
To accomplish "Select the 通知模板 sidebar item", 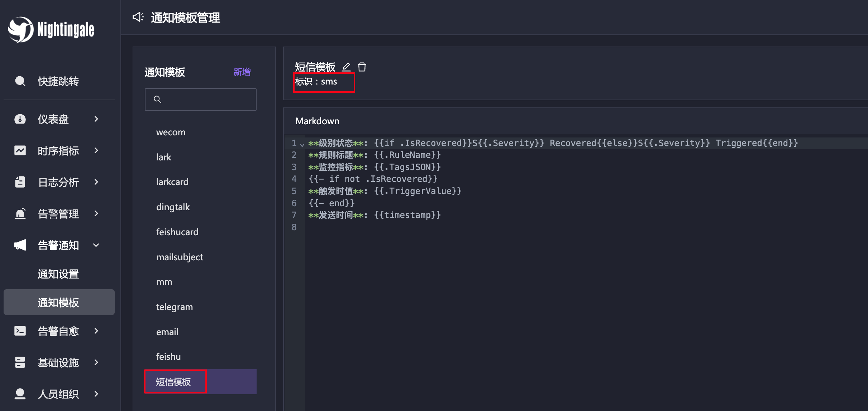I will (x=58, y=303).
